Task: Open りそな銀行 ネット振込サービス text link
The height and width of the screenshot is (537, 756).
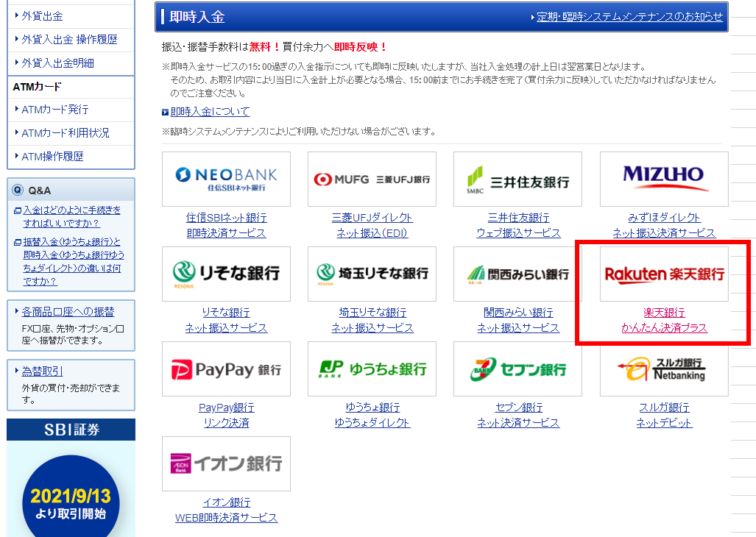Action: coord(226,320)
